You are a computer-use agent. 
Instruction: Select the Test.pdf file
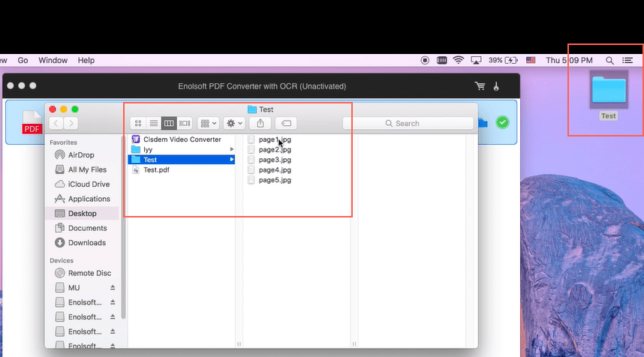click(156, 169)
